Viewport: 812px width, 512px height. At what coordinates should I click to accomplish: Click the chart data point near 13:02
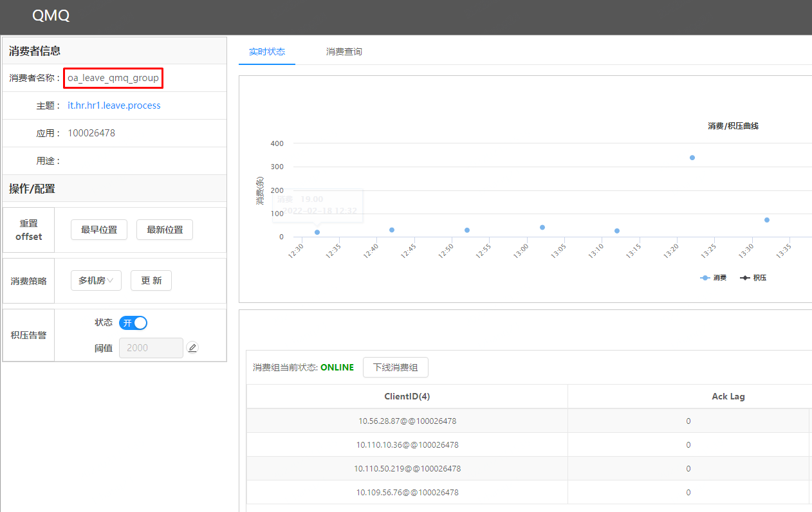click(x=542, y=227)
